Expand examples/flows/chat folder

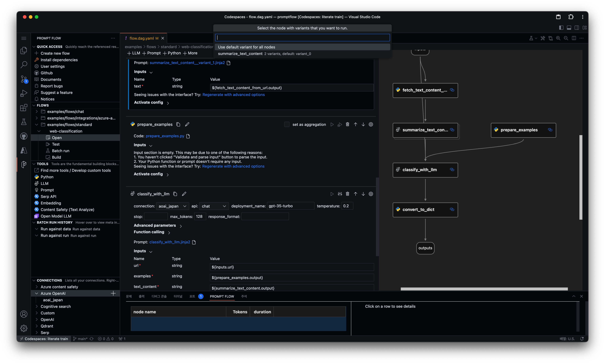37,112
